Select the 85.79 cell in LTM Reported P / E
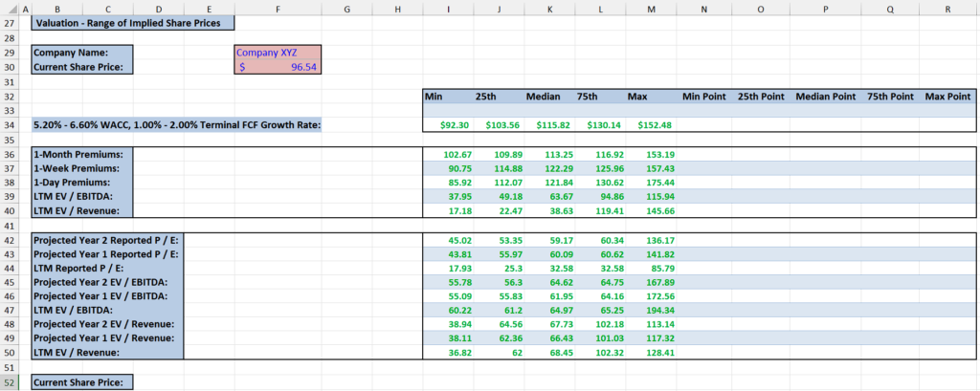The width and height of the screenshot is (980, 391). click(x=651, y=268)
